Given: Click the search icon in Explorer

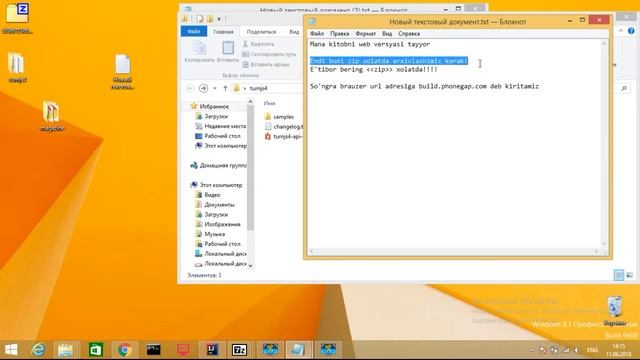Looking at the screenshot, I should pos(624,88).
